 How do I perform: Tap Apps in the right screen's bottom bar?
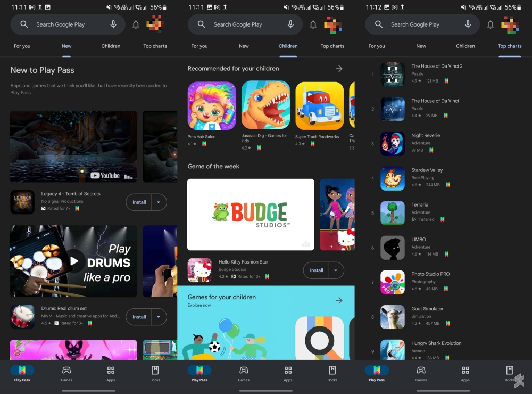coord(465,373)
